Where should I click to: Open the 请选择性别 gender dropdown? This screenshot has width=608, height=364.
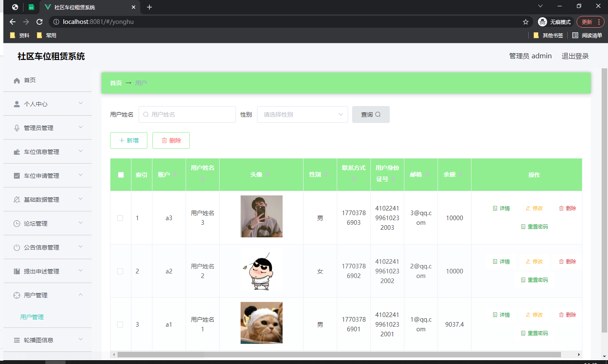(x=302, y=114)
